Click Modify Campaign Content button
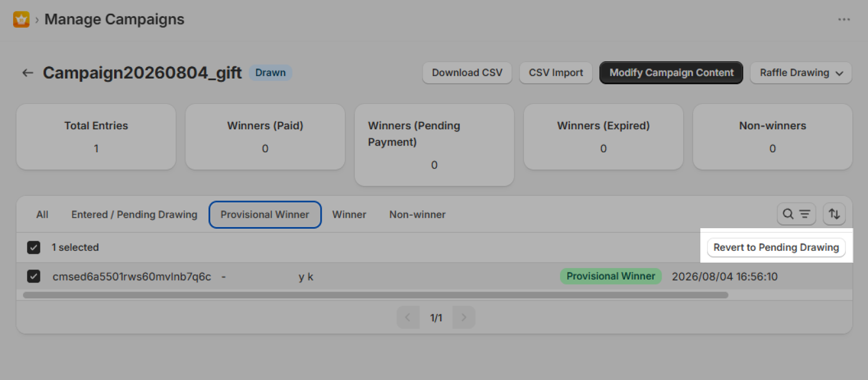Image resolution: width=868 pixels, height=380 pixels. (672, 73)
